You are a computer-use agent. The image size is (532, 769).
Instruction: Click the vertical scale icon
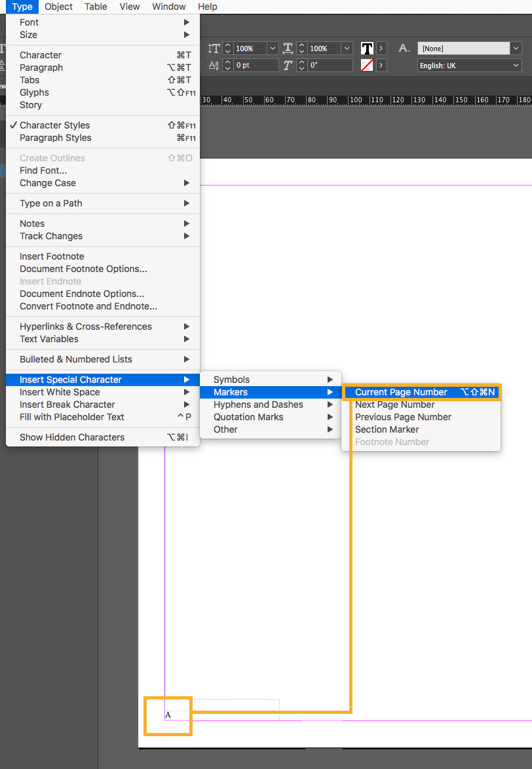(x=214, y=49)
